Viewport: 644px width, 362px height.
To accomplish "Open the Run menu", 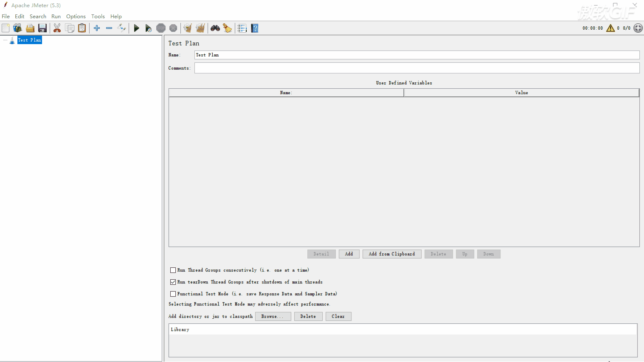I will tap(56, 16).
